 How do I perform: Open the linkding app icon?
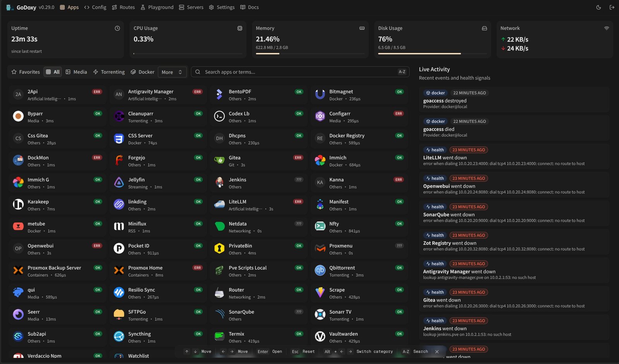coord(119,205)
